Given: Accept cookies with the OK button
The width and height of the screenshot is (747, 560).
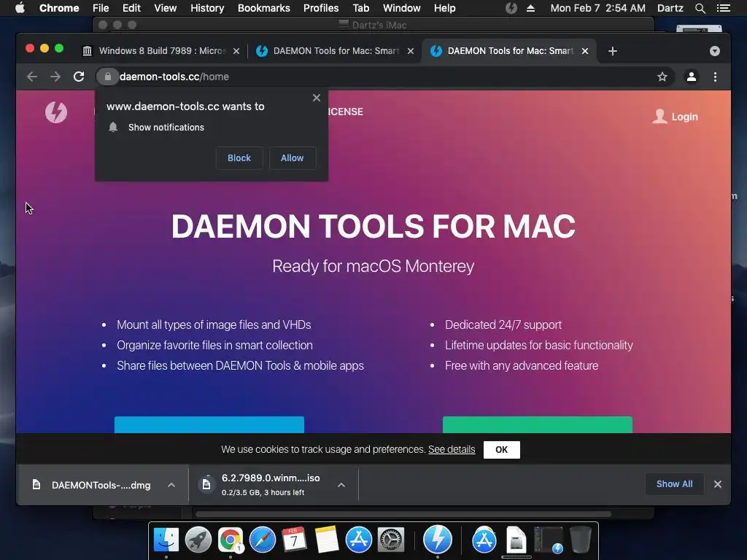Looking at the screenshot, I should pyautogui.click(x=502, y=449).
